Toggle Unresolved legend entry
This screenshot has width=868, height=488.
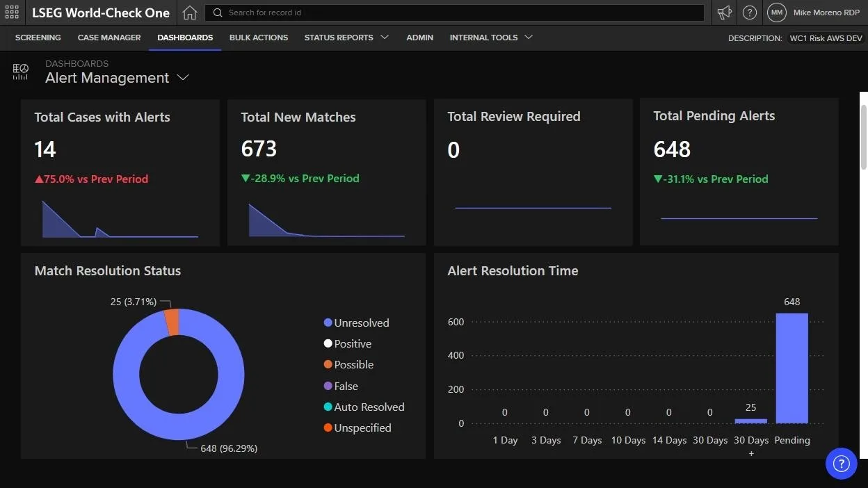tap(357, 323)
